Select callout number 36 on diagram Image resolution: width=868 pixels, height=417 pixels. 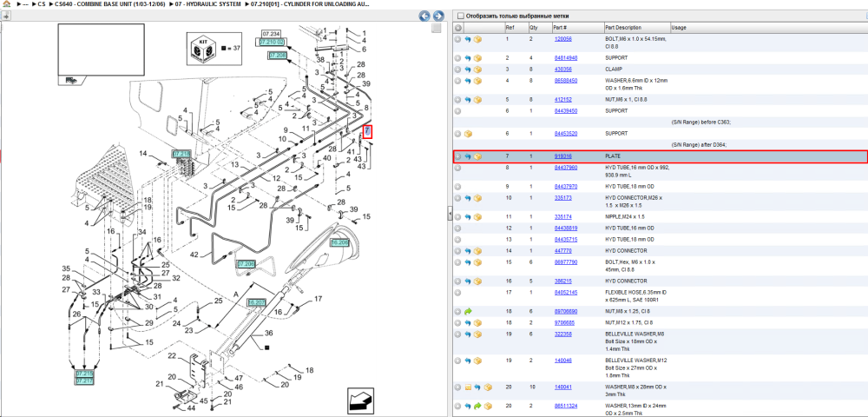269,333
